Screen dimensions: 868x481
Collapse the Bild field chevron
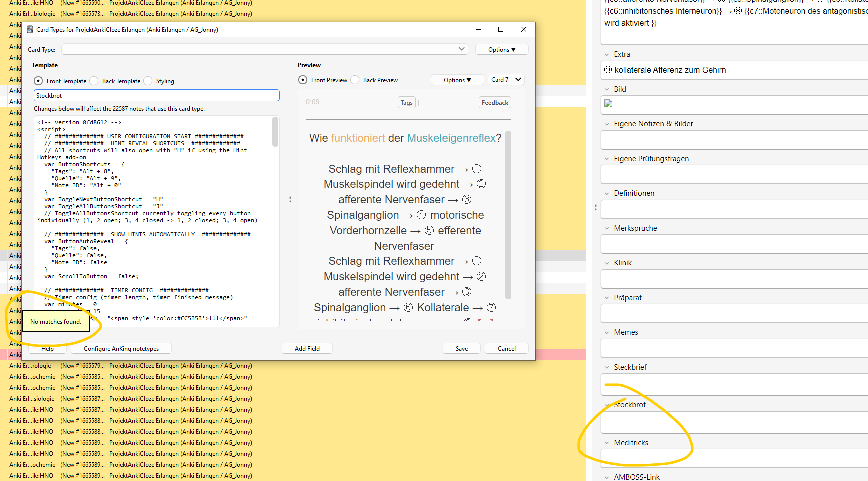click(x=607, y=89)
